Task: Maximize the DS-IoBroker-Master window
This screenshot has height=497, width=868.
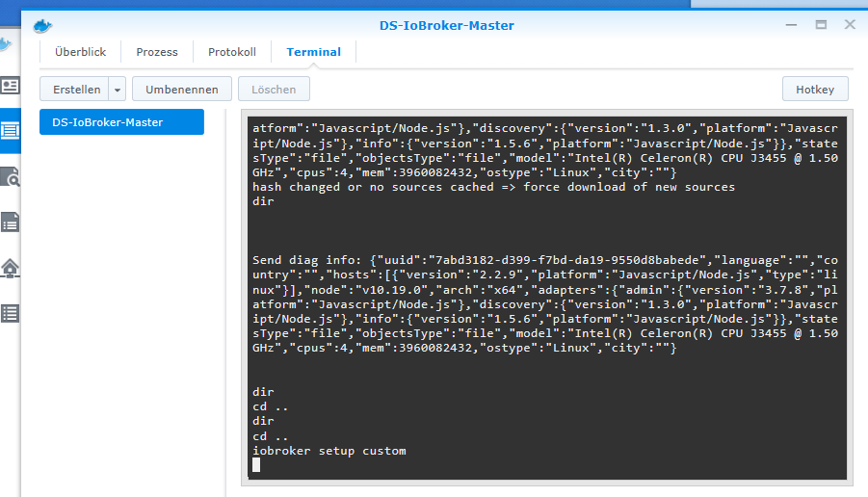Action: (821, 25)
